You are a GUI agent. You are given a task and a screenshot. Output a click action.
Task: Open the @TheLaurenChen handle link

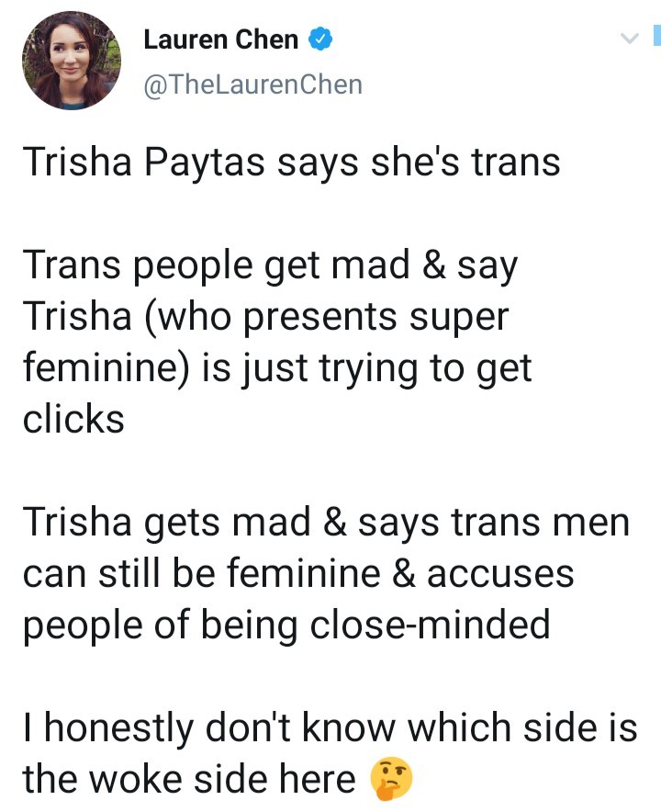coord(252,85)
